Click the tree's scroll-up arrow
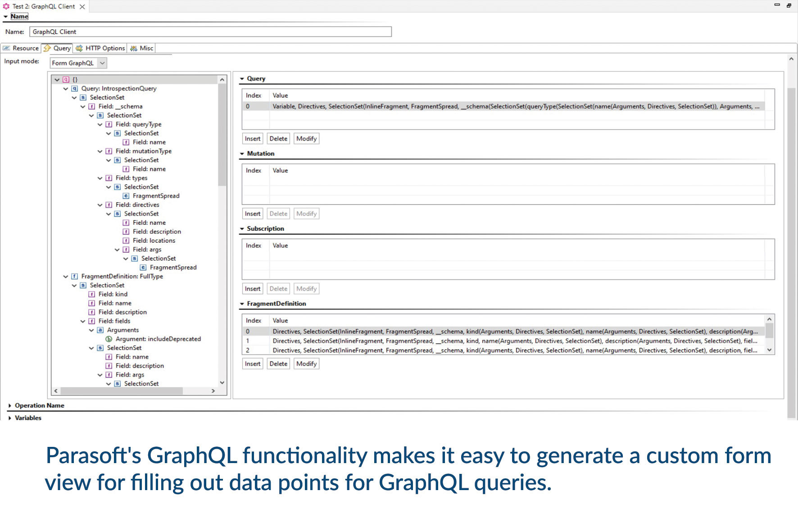Screen dimensions: 798x532 222,80
